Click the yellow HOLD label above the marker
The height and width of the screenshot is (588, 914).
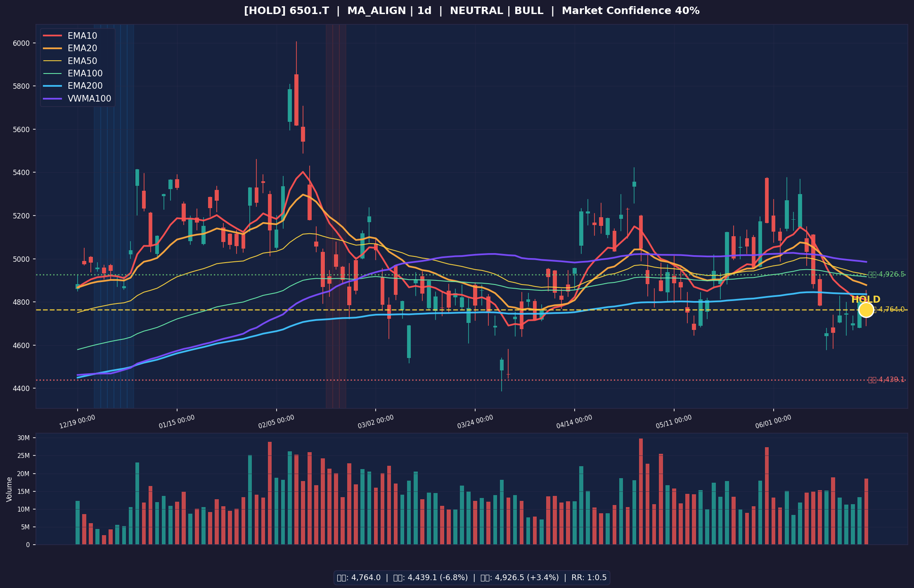tap(866, 300)
